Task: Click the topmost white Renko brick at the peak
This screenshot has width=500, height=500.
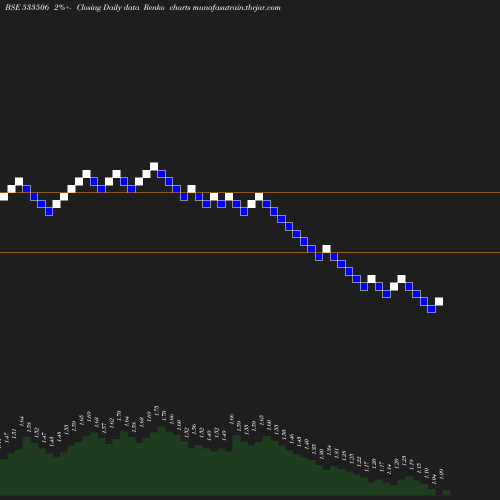Action: [154, 166]
